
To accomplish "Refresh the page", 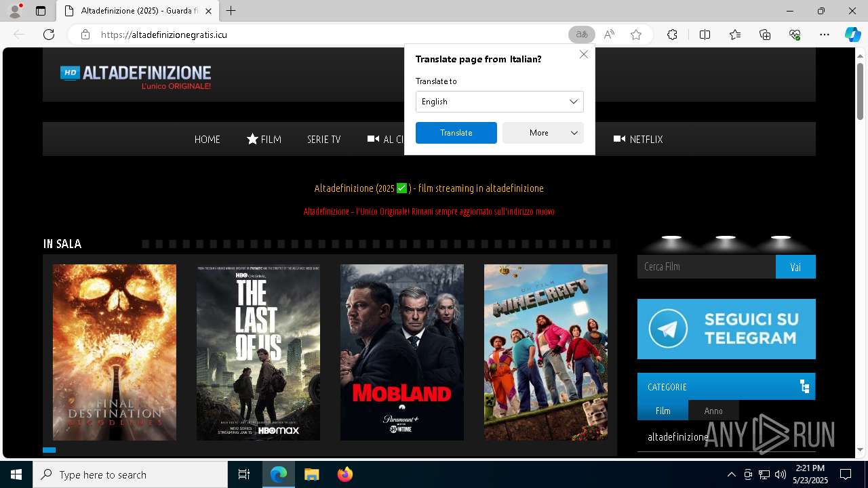I will tap(49, 35).
